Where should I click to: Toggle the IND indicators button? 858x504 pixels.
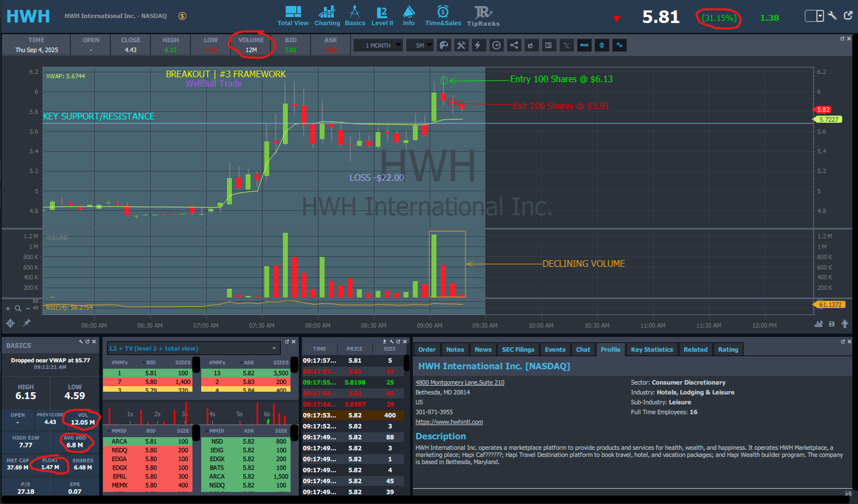tap(584, 45)
